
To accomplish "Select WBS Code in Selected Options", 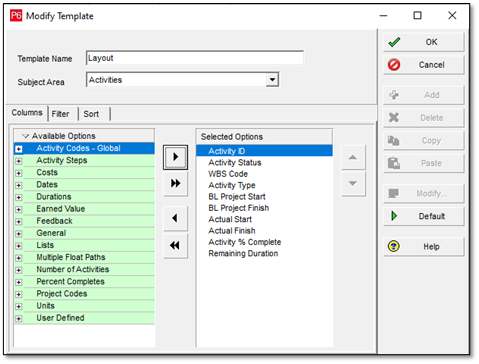I will 264,174.
